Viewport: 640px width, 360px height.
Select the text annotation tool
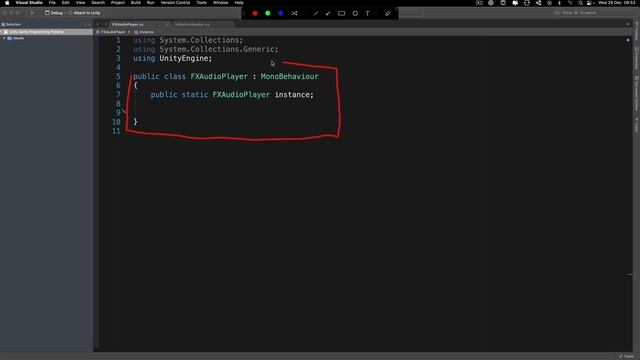coord(367,13)
